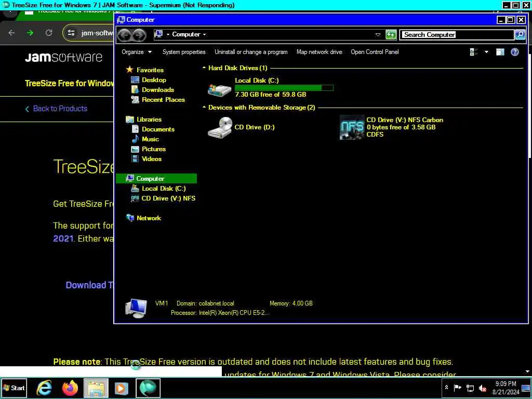Select Local Disk (C:) in navigation tree
The width and height of the screenshot is (532, 399).
coord(164,188)
